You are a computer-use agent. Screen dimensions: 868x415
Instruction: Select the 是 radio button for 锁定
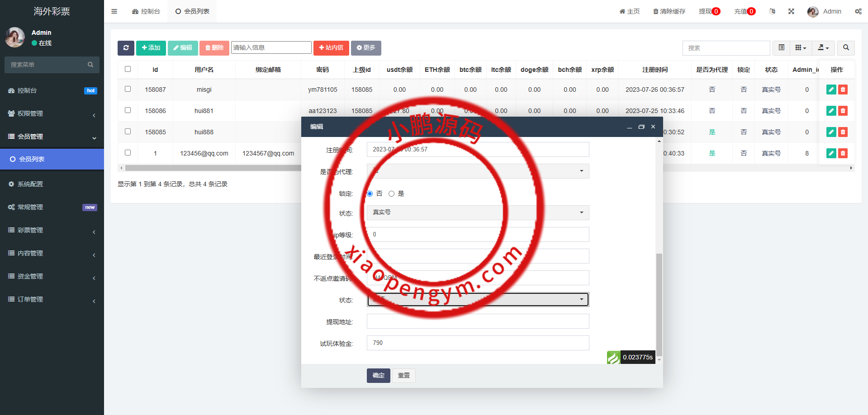tap(391, 193)
